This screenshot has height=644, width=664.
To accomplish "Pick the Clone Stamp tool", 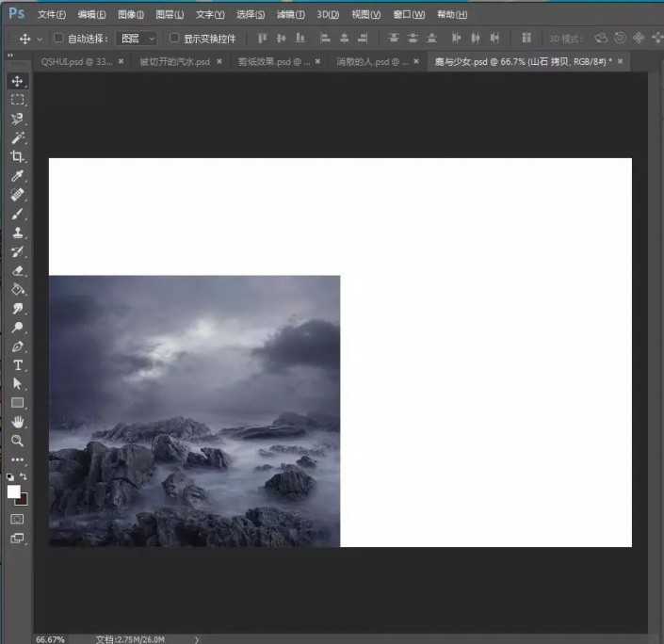I will point(17,233).
